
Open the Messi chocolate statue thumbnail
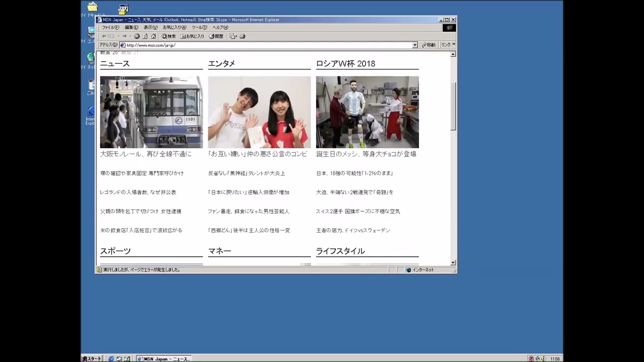click(x=367, y=112)
